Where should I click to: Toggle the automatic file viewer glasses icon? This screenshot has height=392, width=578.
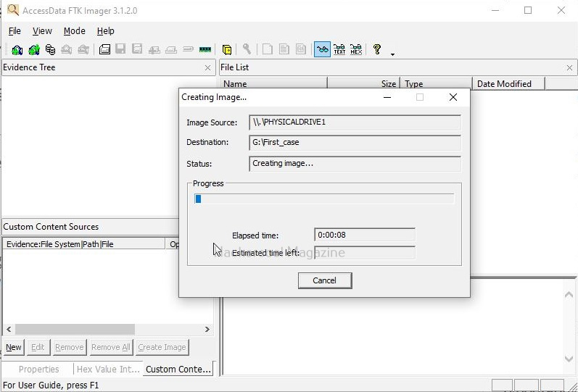coord(322,49)
